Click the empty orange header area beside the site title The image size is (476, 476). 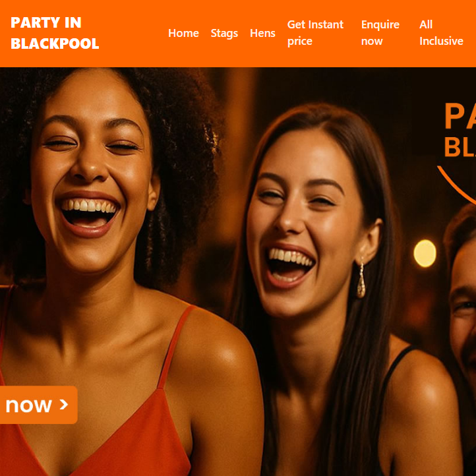click(134, 33)
